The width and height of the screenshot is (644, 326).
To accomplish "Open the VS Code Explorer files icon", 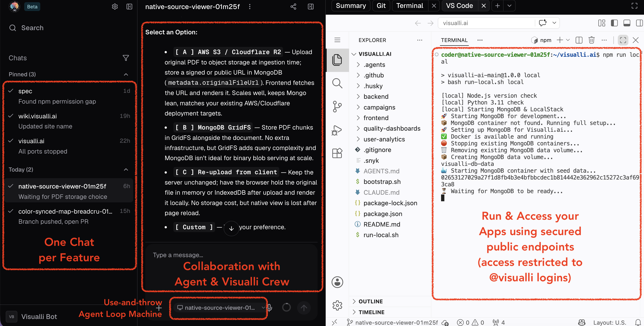I will click(337, 60).
